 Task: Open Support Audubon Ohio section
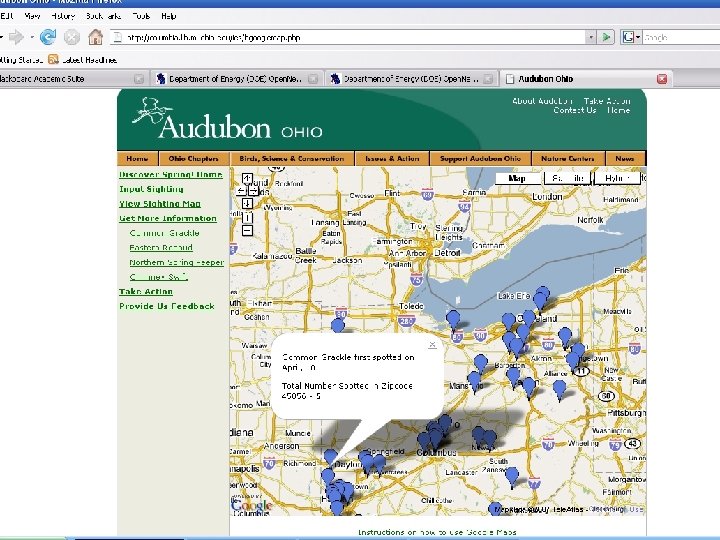pos(480,158)
